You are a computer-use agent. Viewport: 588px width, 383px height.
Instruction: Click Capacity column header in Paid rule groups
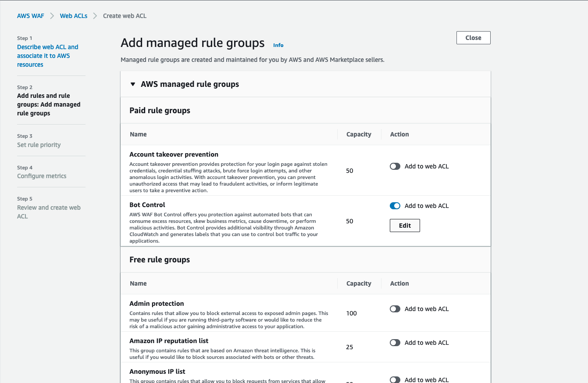coord(359,134)
